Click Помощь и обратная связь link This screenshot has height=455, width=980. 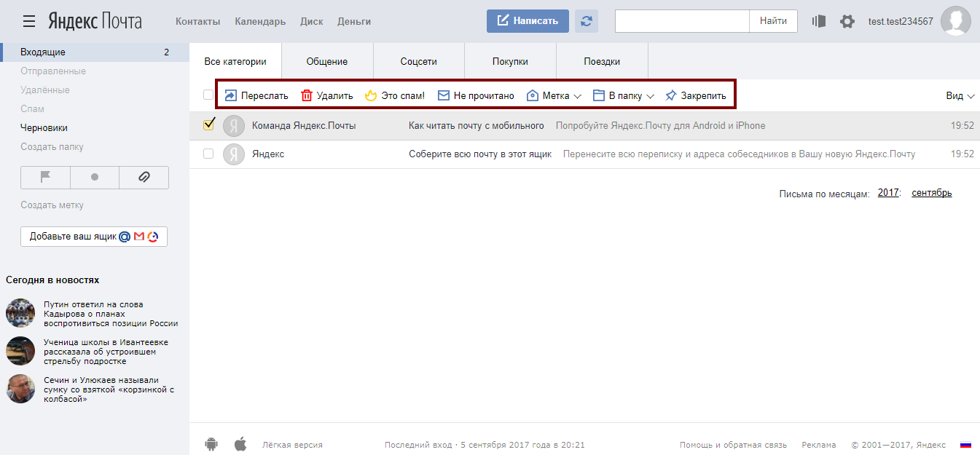click(733, 445)
